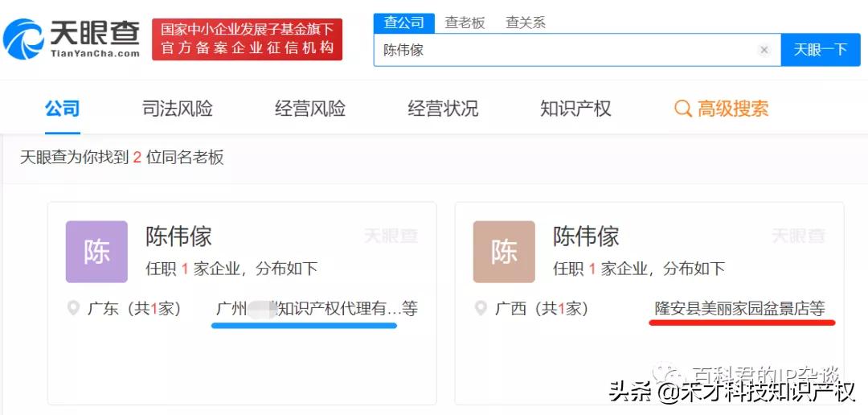The height and width of the screenshot is (415, 868).
Task: Open the 隆安县美丽家园盆景店等 link
Action: pyautogui.click(x=739, y=308)
